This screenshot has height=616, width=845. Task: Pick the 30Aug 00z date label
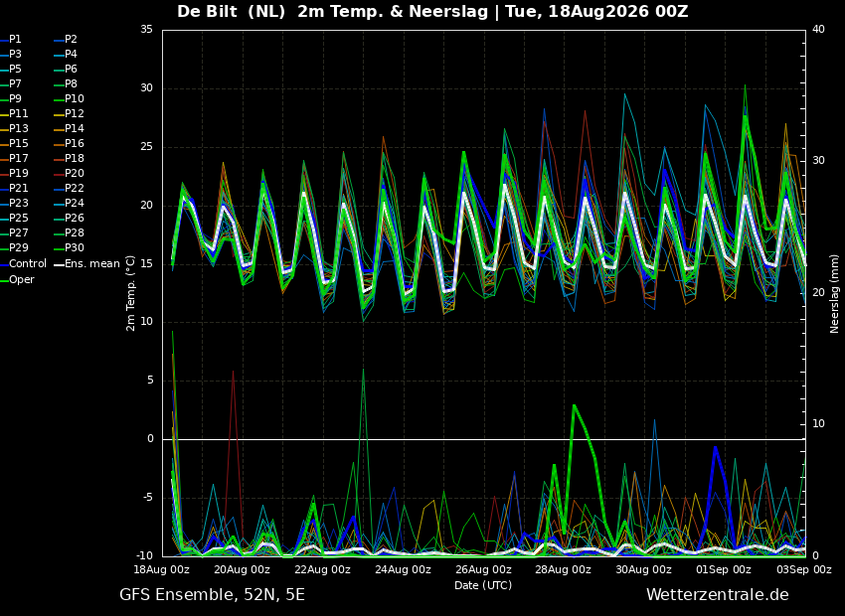(x=644, y=569)
